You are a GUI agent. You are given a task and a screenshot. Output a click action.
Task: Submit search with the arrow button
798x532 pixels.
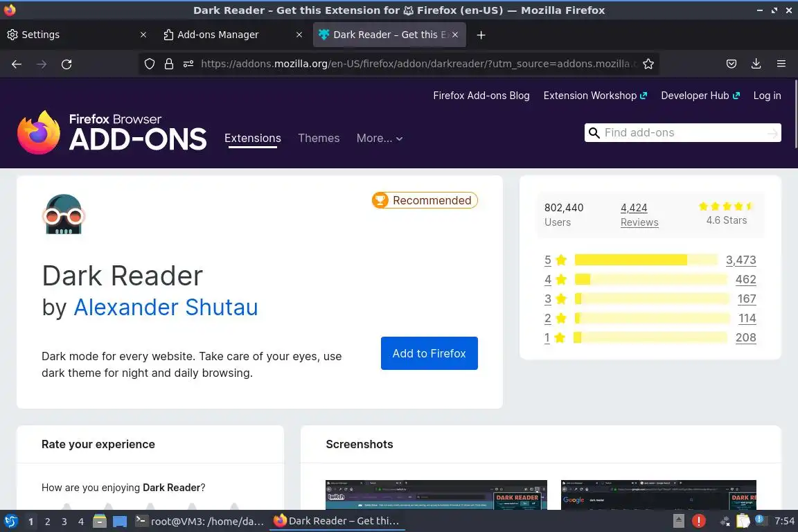point(772,134)
